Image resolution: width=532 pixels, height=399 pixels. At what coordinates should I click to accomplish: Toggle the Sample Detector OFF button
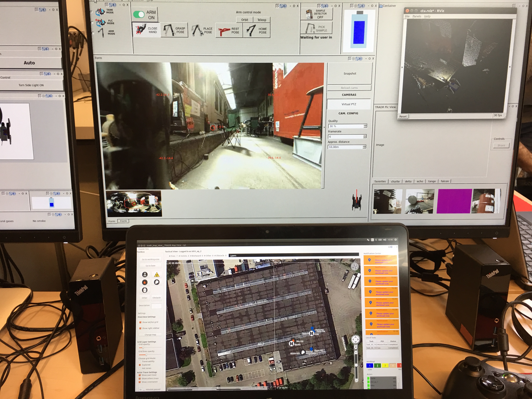coord(317,14)
